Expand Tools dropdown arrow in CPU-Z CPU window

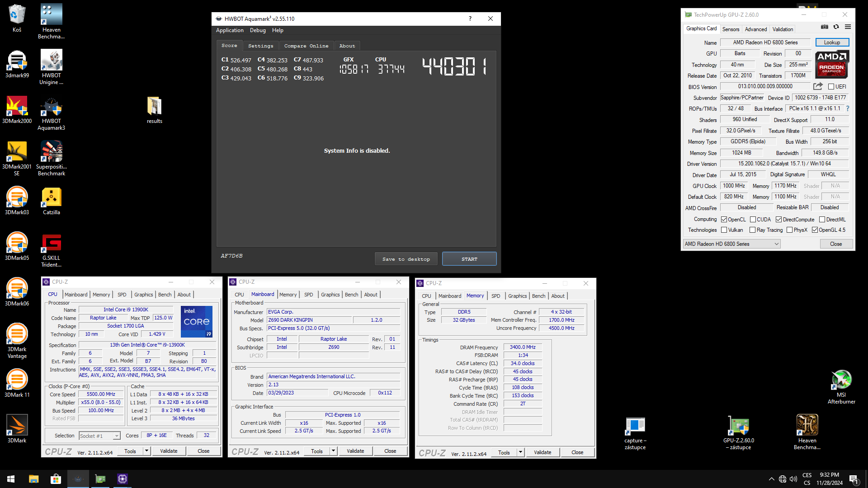tap(146, 451)
